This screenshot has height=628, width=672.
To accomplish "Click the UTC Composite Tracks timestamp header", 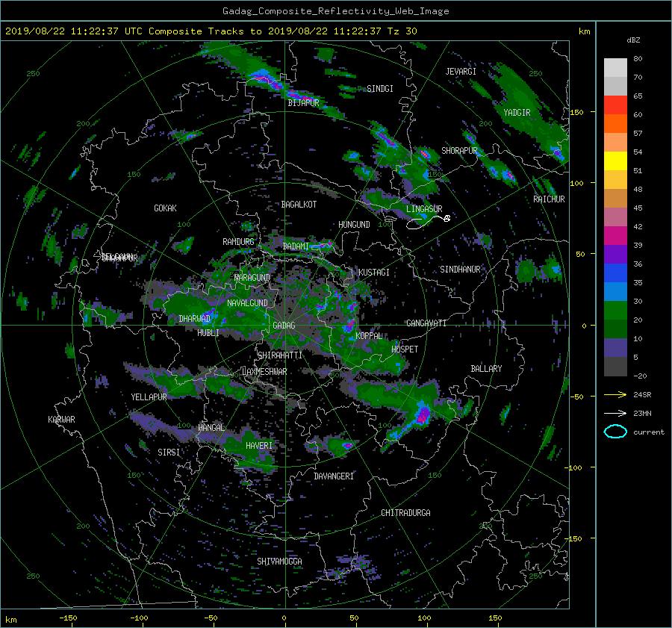I will [x=211, y=31].
